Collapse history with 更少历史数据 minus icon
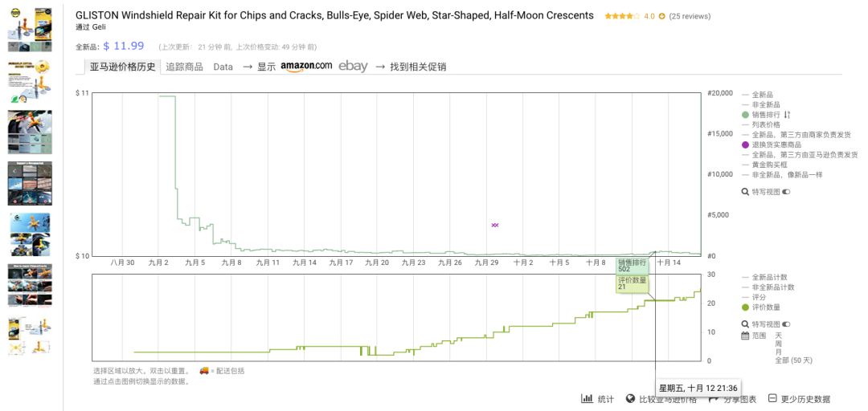Screen dimensions: 868x411 pyautogui.click(x=772, y=399)
